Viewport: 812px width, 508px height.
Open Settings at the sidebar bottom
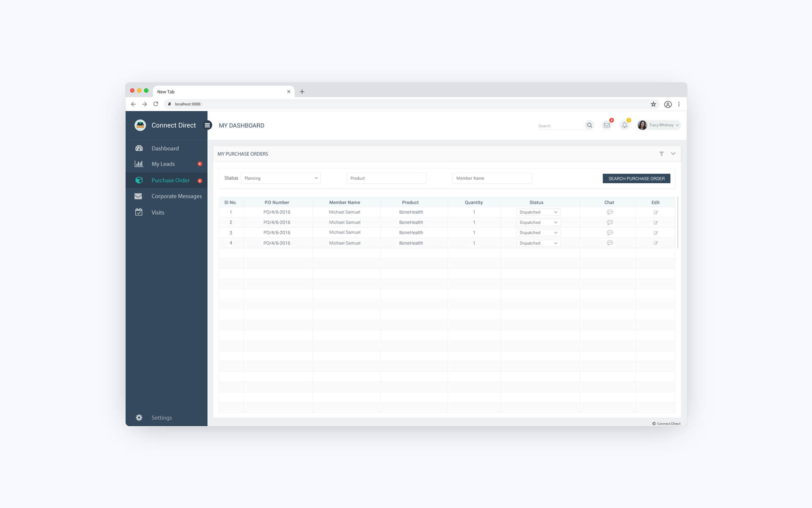tap(161, 418)
